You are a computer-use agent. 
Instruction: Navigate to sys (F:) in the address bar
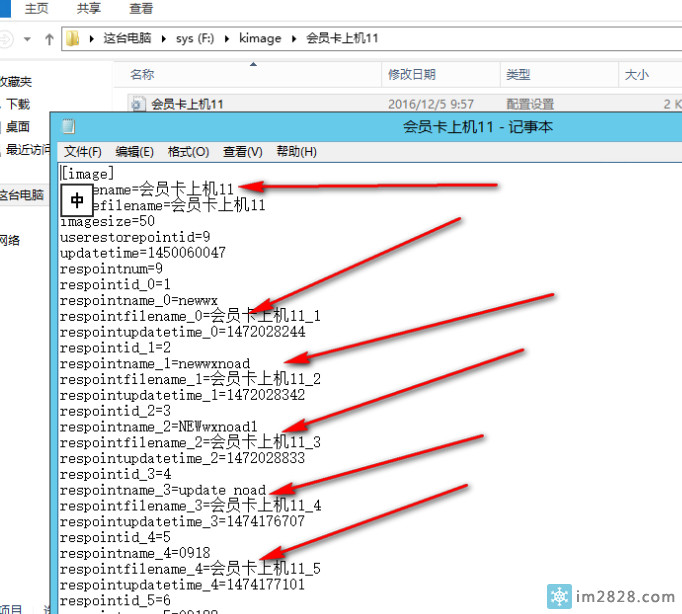click(x=195, y=39)
